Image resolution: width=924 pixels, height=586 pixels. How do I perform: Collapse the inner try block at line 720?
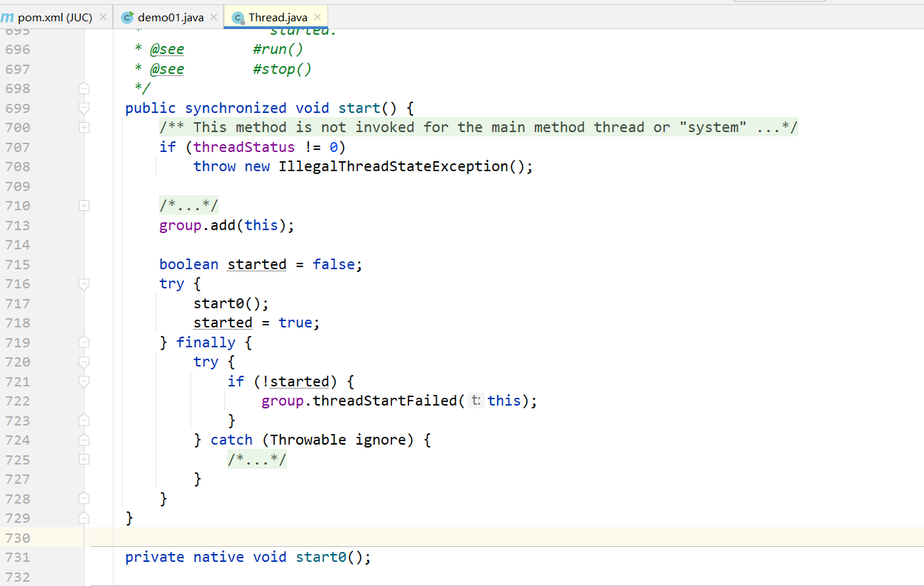[84, 362]
